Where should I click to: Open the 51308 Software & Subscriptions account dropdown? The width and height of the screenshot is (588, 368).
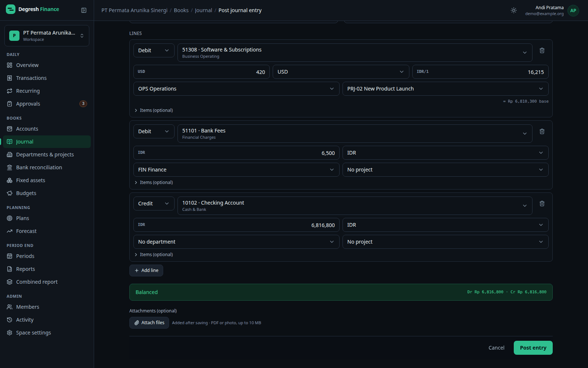(355, 53)
